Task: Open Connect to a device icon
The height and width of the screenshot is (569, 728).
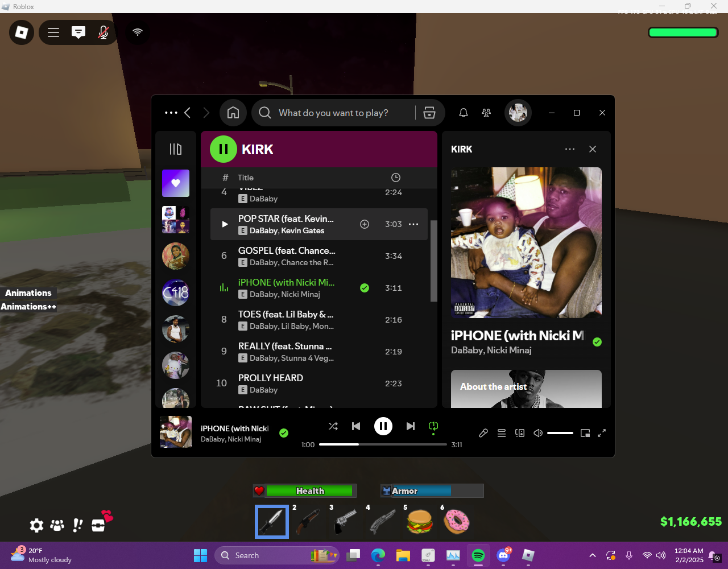Action: click(x=520, y=433)
